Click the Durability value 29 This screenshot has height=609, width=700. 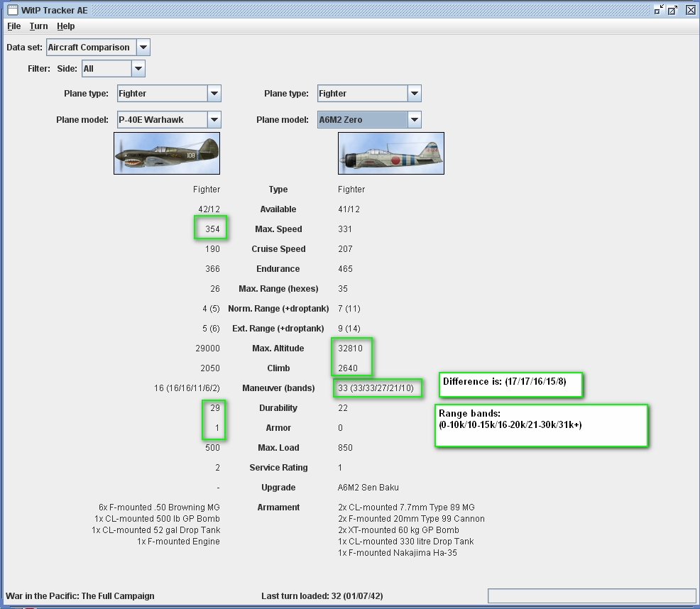215,407
